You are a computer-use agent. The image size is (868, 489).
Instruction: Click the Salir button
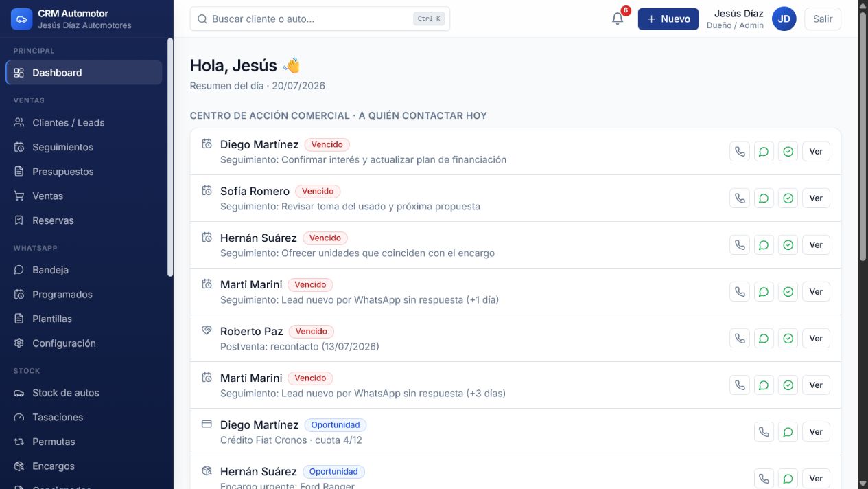[x=823, y=19]
